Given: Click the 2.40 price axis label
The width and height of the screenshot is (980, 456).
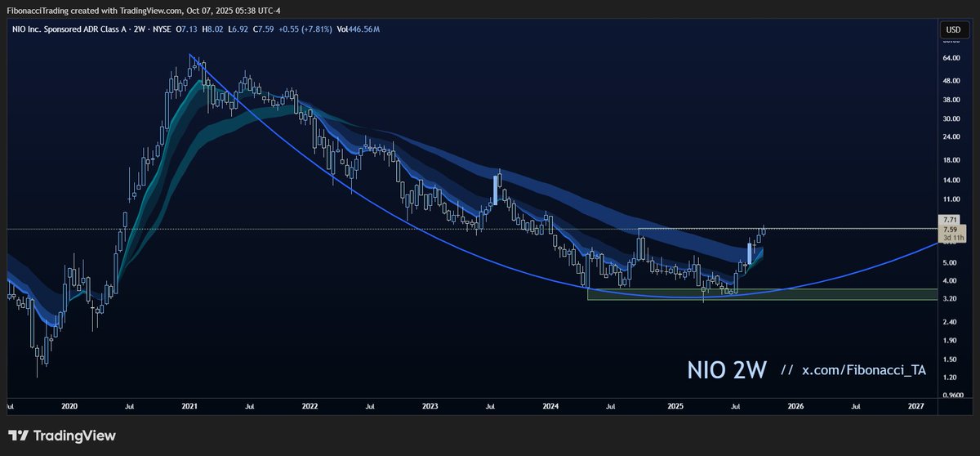Looking at the screenshot, I should coord(950,321).
